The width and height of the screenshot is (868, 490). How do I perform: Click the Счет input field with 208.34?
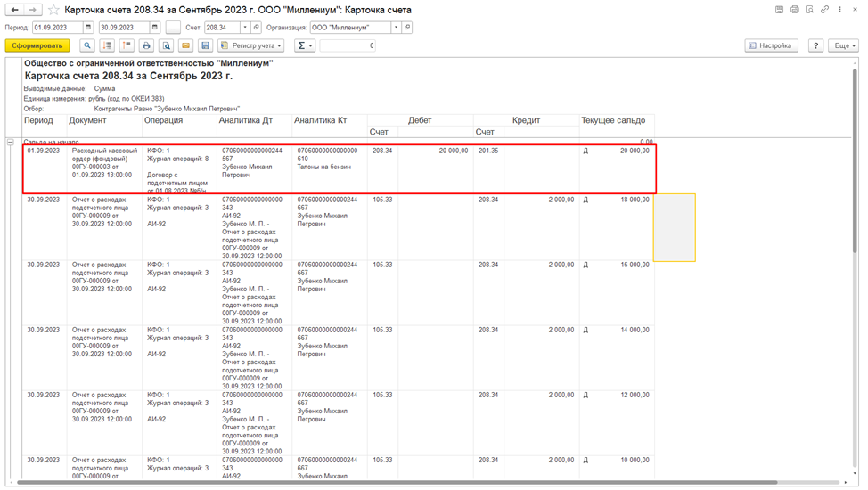[222, 27]
